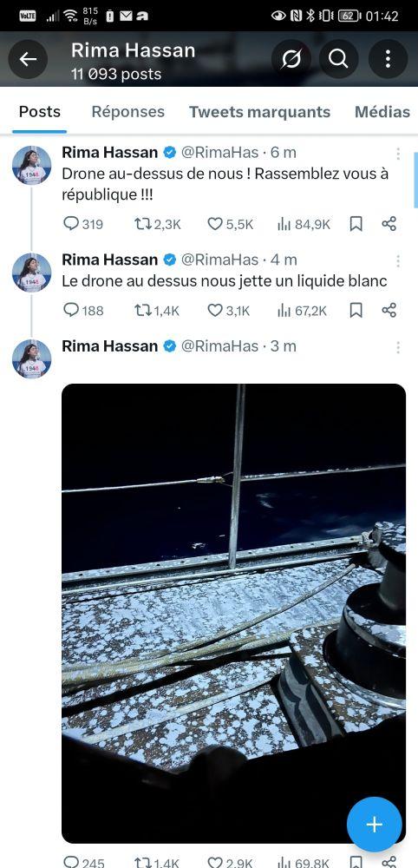The width and height of the screenshot is (418, 868).
Task: Tap the blue compose plus button
Action: (x=375, y=825)
